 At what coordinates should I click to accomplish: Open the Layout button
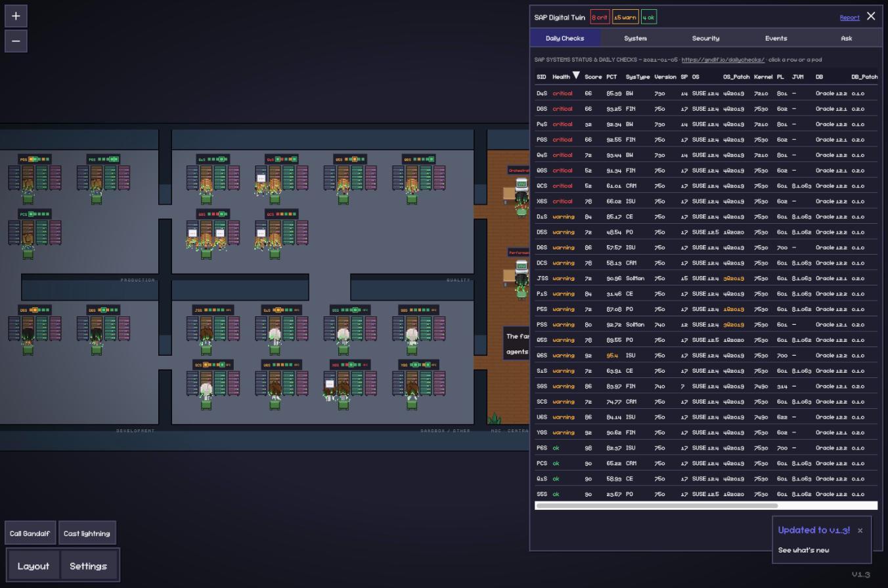[x=33, y=566]
